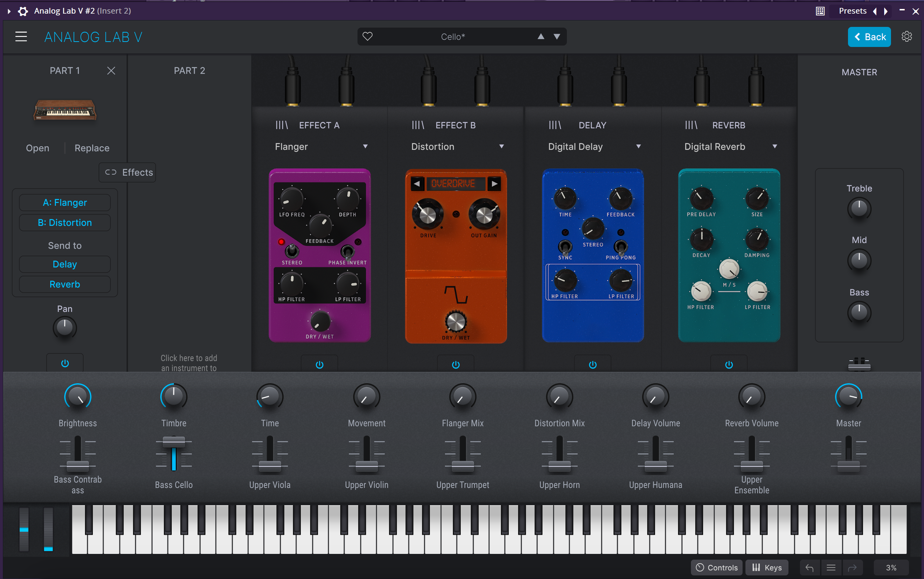Open Reverb preset bars icon
Viewport: 924px width, 579px height.
click(x=691, y=125)
